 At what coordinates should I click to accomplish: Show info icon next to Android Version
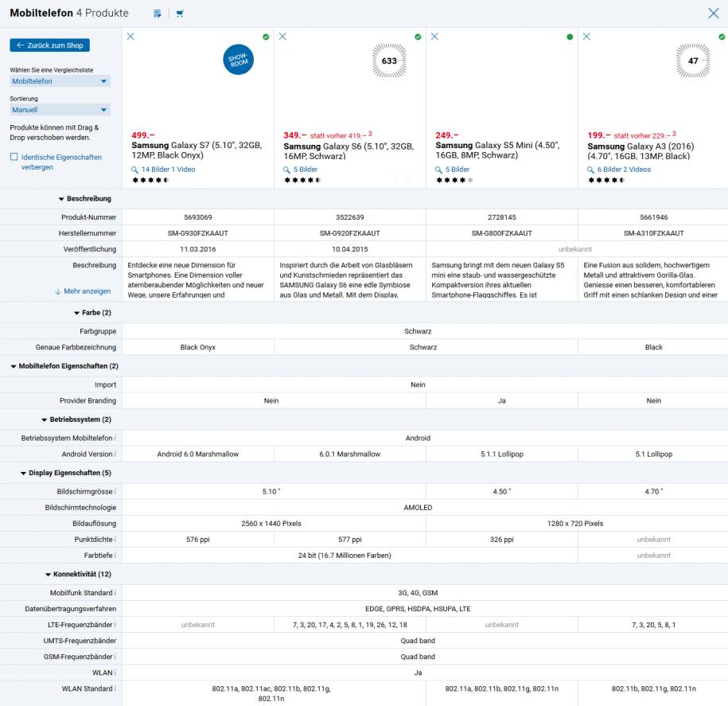pos(115,454)
